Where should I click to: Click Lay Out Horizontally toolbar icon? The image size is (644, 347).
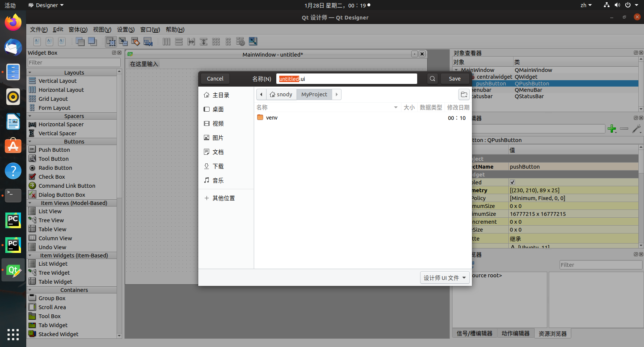[x=166, y=42]
